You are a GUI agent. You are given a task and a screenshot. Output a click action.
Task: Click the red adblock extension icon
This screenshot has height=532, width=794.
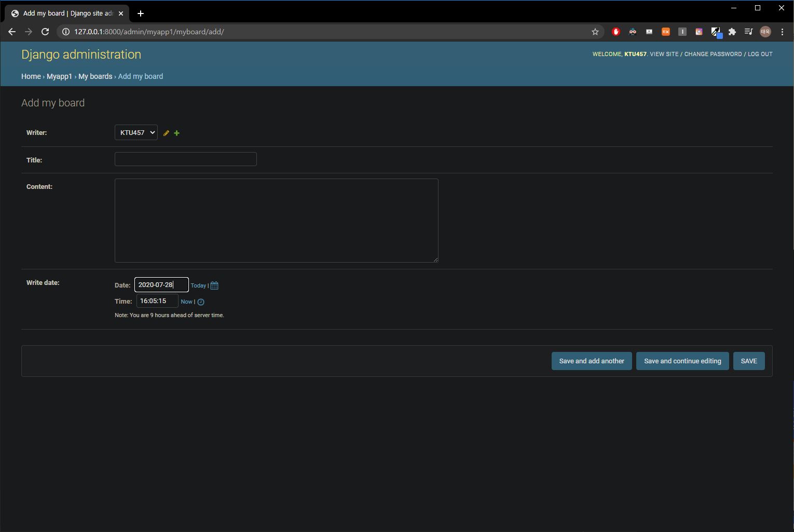click(616, 32)
